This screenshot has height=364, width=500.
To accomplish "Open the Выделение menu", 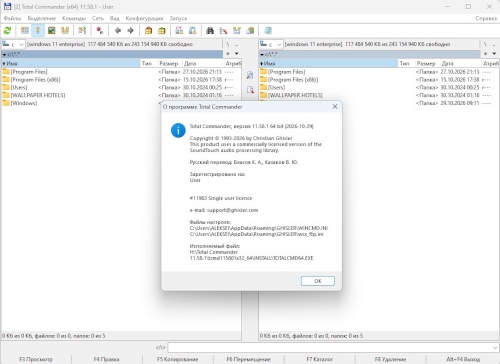I will [x=42, y=18].
